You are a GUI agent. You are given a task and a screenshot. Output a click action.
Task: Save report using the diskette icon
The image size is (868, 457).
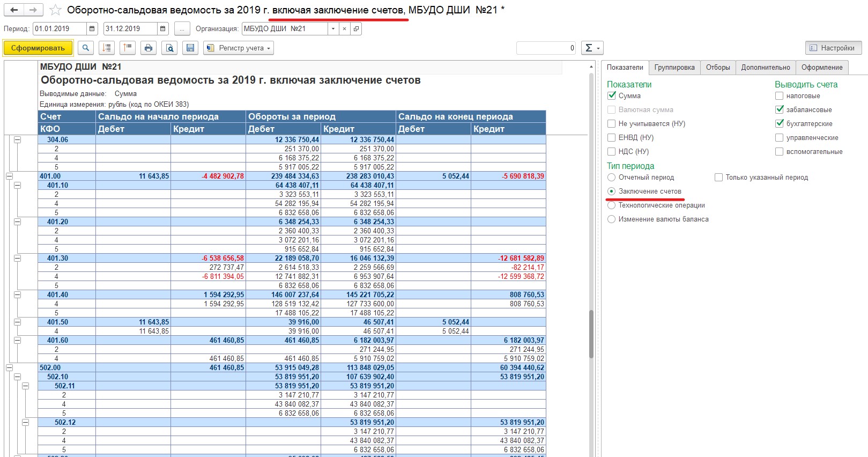tap(190, 48)
